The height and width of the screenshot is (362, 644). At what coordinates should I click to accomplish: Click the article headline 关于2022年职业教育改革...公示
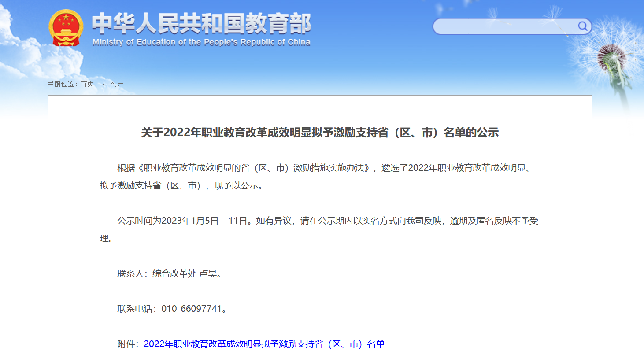(x=320, y=133)
